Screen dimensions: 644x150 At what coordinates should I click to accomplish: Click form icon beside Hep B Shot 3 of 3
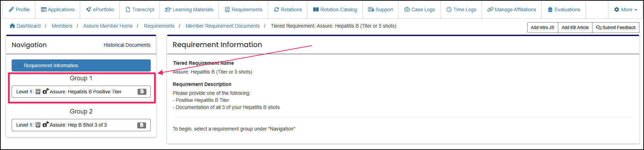[38, 125]
